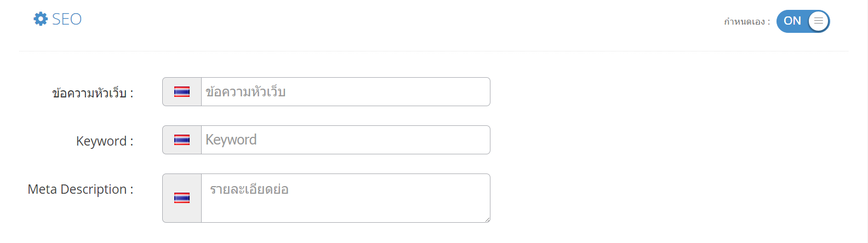
Task: Click the divider line under SEO header
Action: (434, 51)
